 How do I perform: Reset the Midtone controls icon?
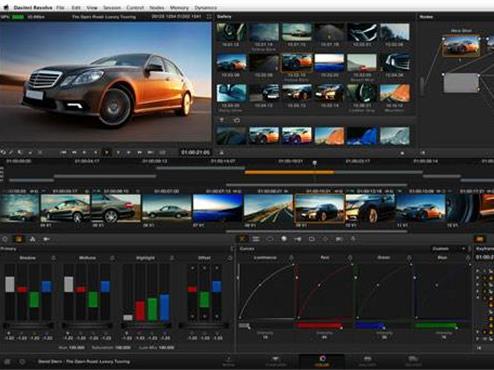[x=112, y=258]
